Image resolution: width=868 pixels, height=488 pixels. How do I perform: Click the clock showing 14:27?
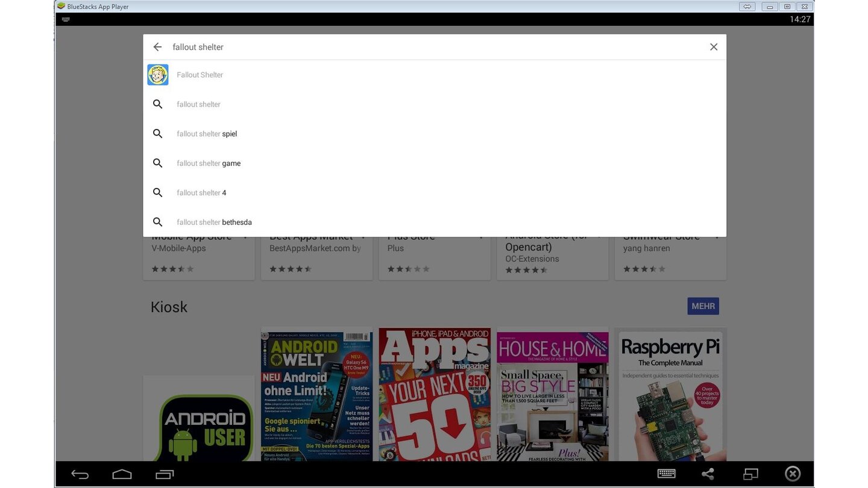800,19
